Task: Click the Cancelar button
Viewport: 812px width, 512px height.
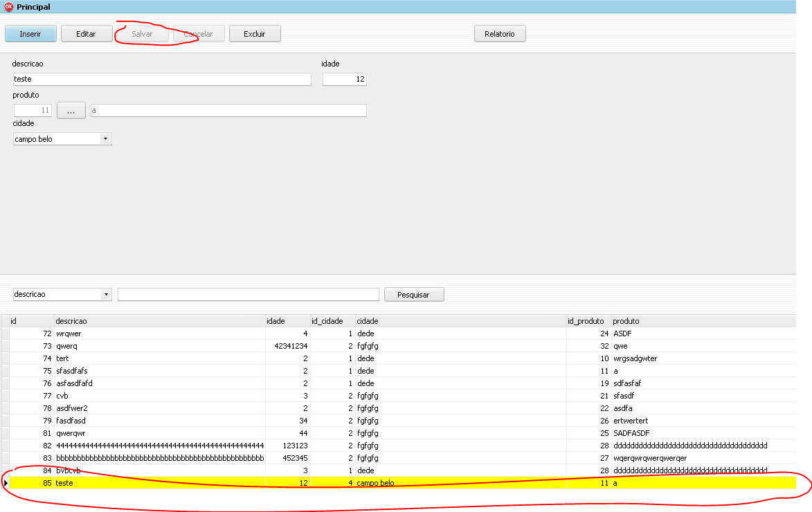Action: tap(198, 33)
